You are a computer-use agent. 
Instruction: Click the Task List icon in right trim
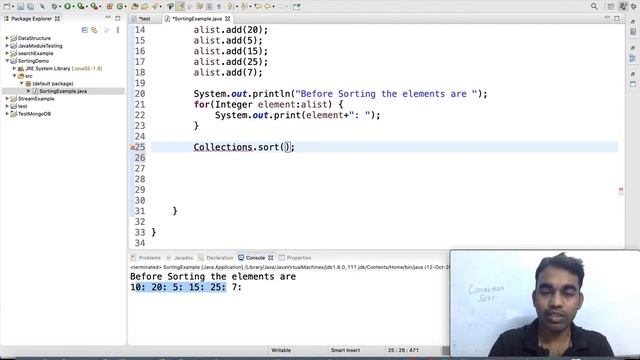click(633, 31)
